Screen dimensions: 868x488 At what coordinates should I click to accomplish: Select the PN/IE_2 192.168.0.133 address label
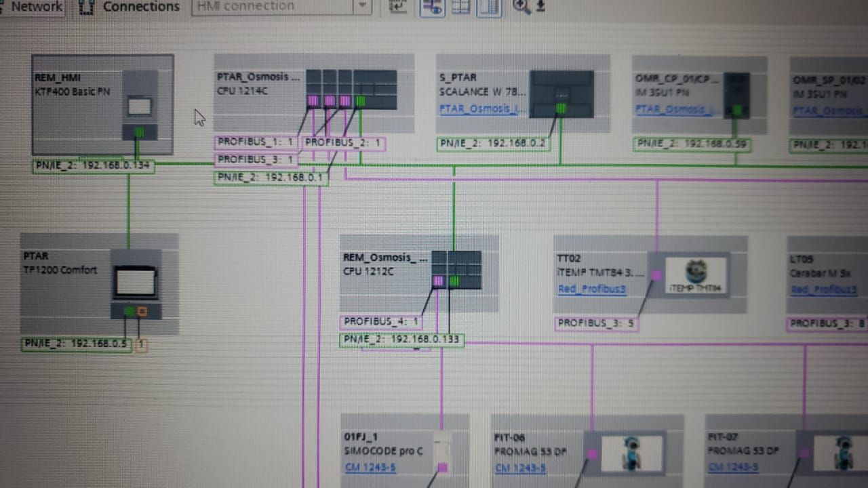pos(401,340)
